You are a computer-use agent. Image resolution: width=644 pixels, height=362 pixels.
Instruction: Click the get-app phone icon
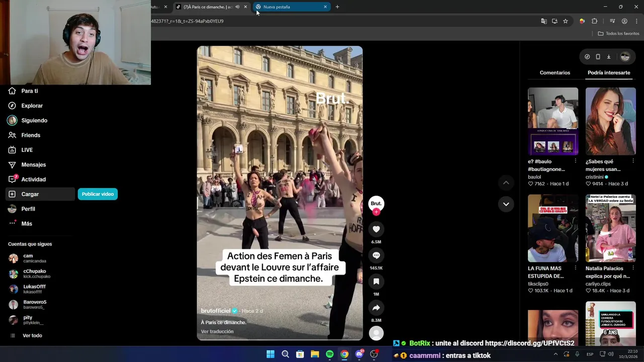click(598, 57)
